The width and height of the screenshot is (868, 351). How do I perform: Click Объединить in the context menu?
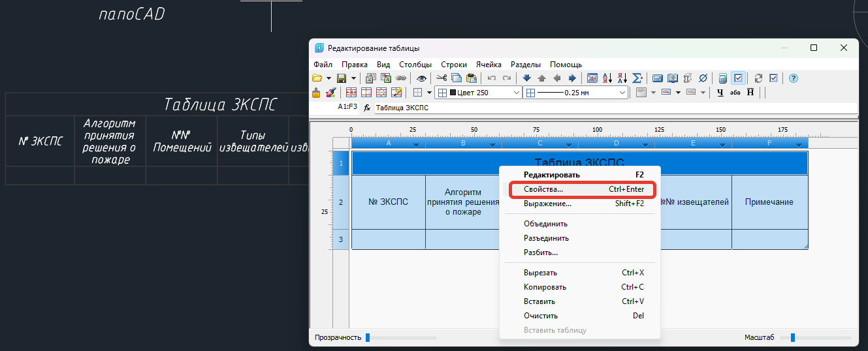click(545, 224)
